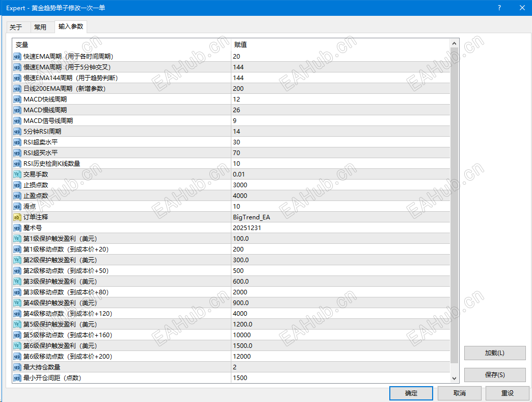Select the row label 第5级保护触发盈利 (美元)

[60, 324]
